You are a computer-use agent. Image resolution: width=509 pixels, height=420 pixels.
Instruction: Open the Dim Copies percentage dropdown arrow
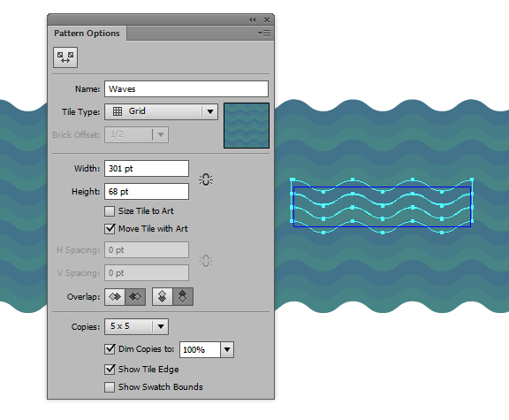[227, 350]
